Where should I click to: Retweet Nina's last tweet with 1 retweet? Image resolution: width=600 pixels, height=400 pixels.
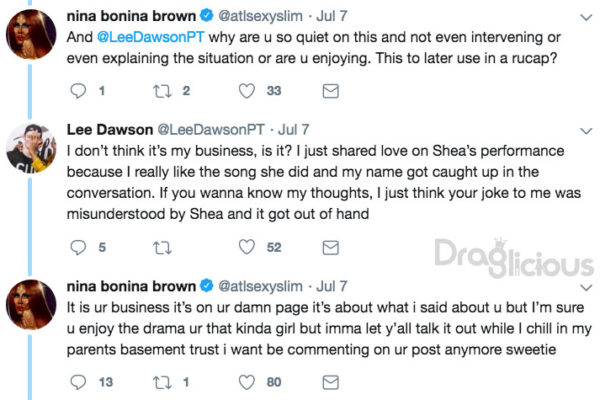pos(162,382)
